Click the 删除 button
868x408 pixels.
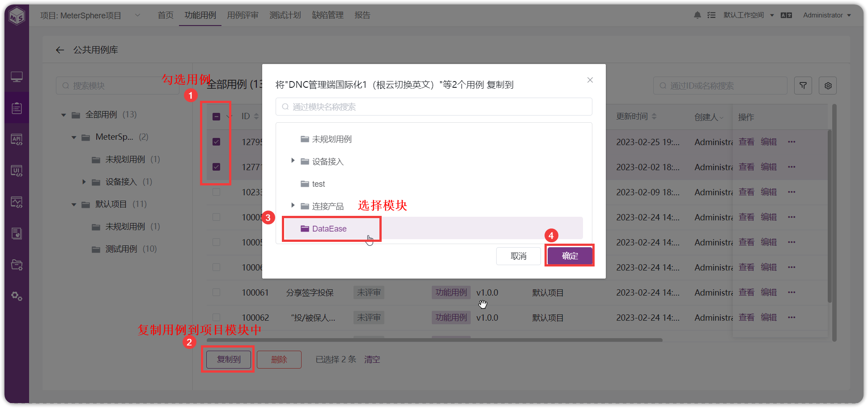click(x=279, y=359)
